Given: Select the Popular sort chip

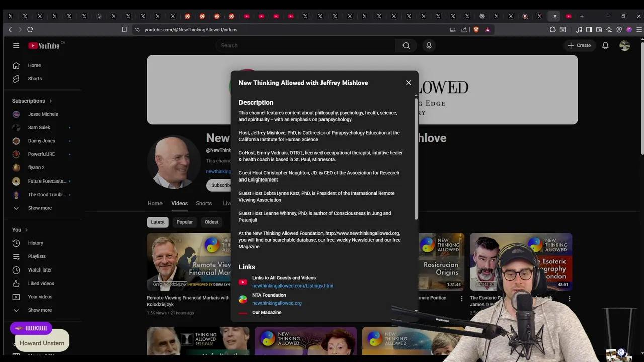Looking at the screenshot, I should point(185,222).
